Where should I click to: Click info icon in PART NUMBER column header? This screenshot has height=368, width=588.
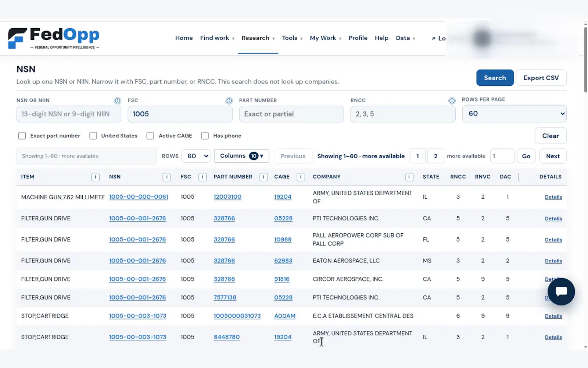click(263, 177)
